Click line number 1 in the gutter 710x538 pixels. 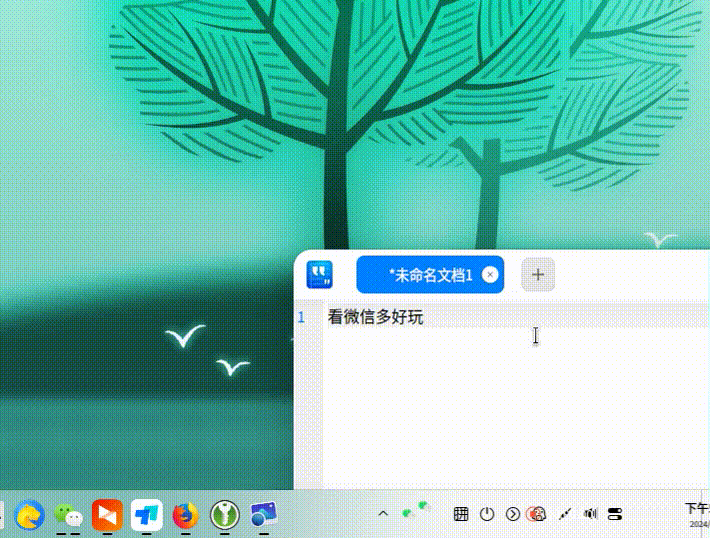tap(301, 317)
